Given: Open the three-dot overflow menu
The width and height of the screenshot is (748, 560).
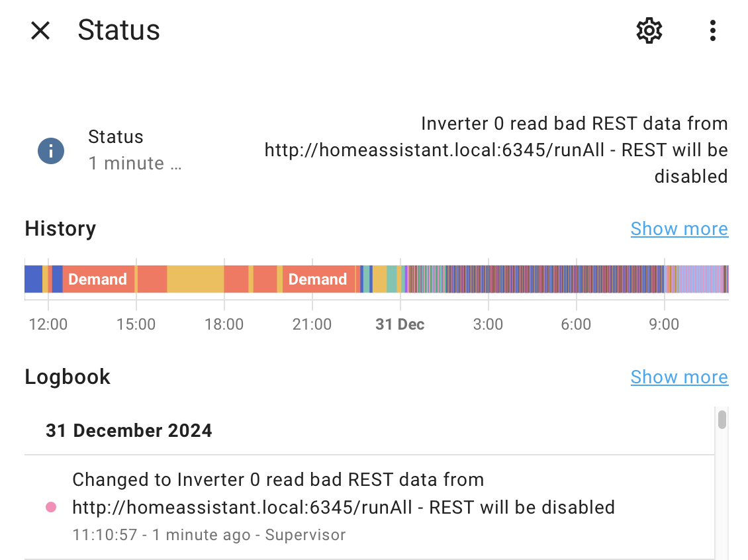Looking at the screenshot, I should [x=713, y=31].
